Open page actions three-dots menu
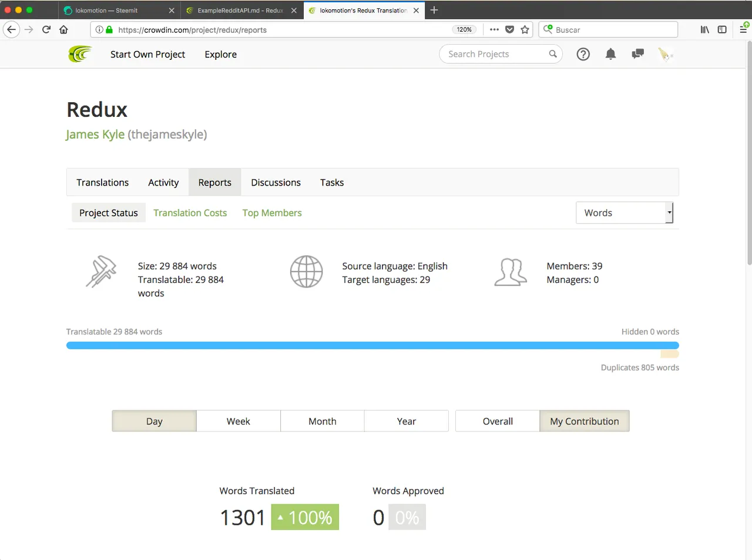 (x=494, y=29)
